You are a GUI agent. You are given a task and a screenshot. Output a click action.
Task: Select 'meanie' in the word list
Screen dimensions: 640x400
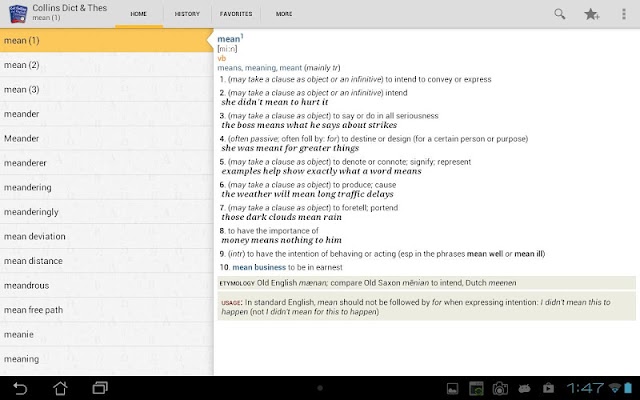click(x=107, y=334)
